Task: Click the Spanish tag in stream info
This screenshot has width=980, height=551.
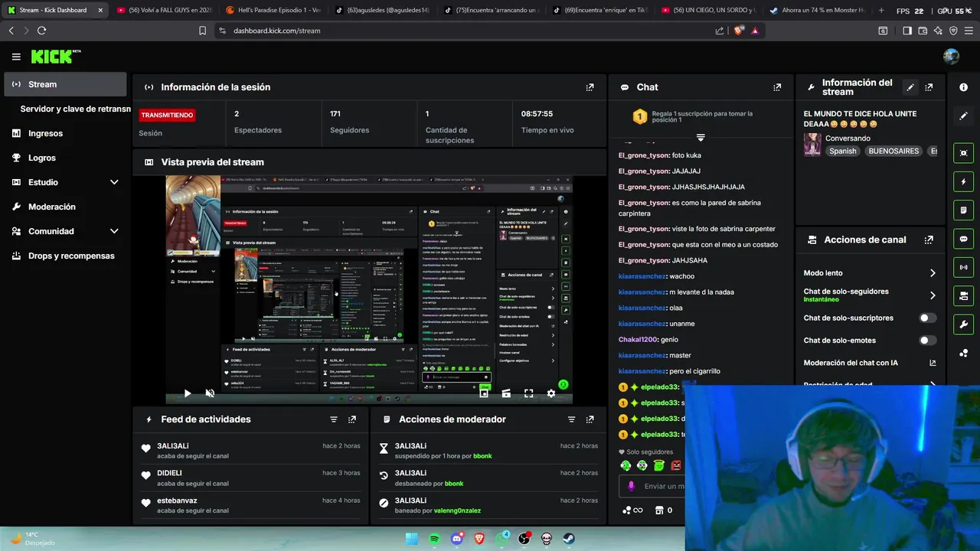Action: click(842, 152)
